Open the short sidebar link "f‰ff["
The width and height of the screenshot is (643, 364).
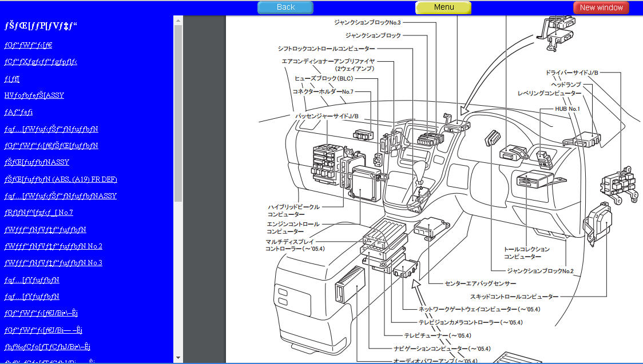click(x=12, y=79)
